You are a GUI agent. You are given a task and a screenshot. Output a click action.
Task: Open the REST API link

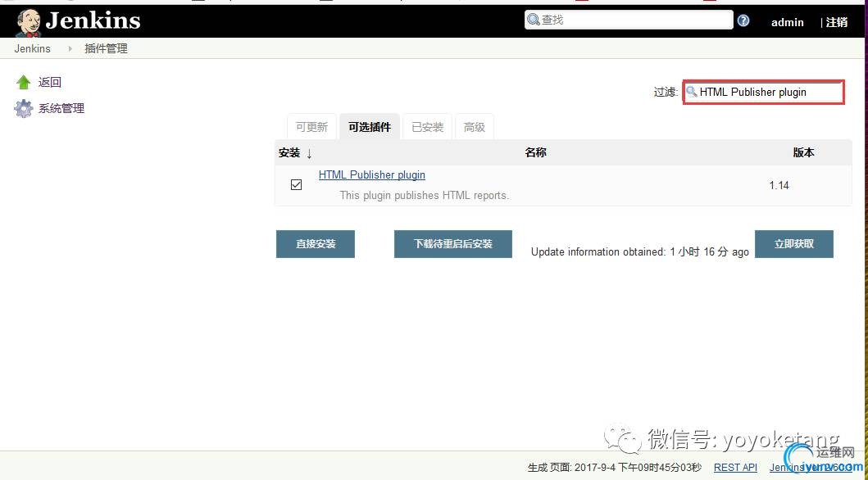pyautogui.click(x=735, y=467)
